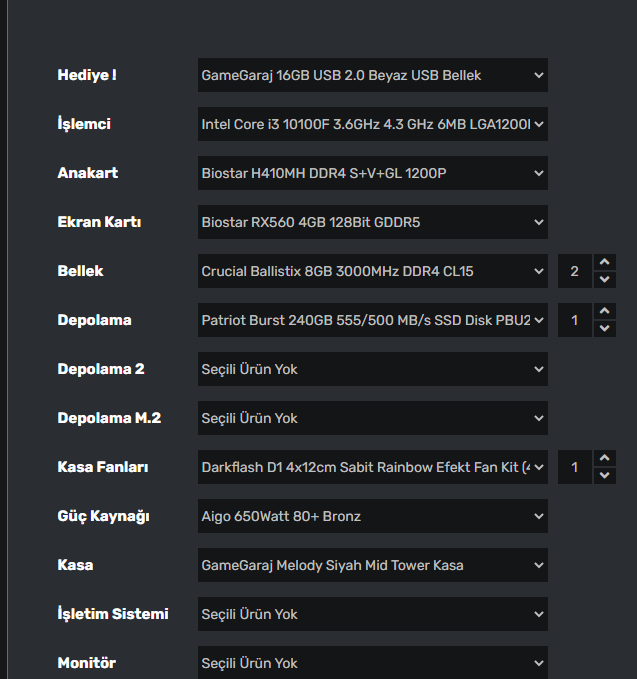Increase Depolama quantity with up arrow
This screenshot has width=637, height=679.
[x=604, y=312]
